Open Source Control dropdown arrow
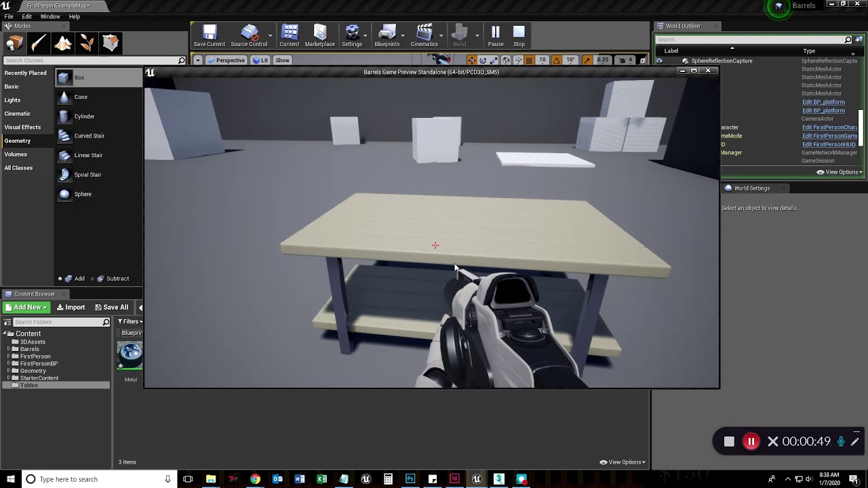 point(271,36)
